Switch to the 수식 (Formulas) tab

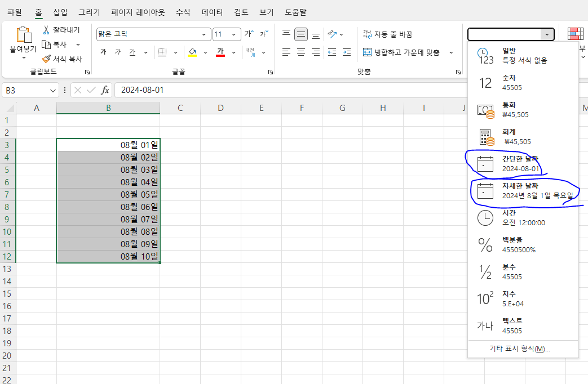183,12
